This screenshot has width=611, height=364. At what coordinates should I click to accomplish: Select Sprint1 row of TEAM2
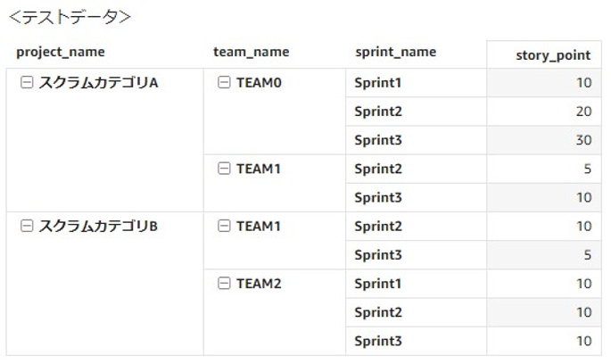coord(378,283)
